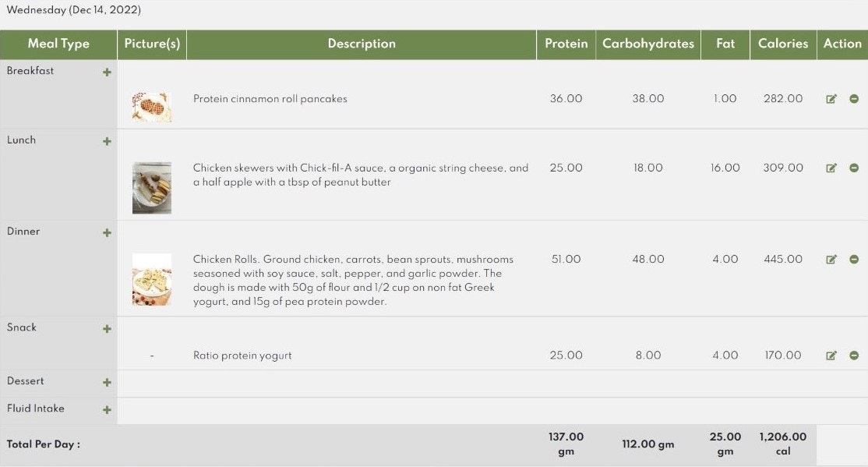Add a Breakfast entry with plus icon
This screenshot has height=467, width=868.
(107, 72)
